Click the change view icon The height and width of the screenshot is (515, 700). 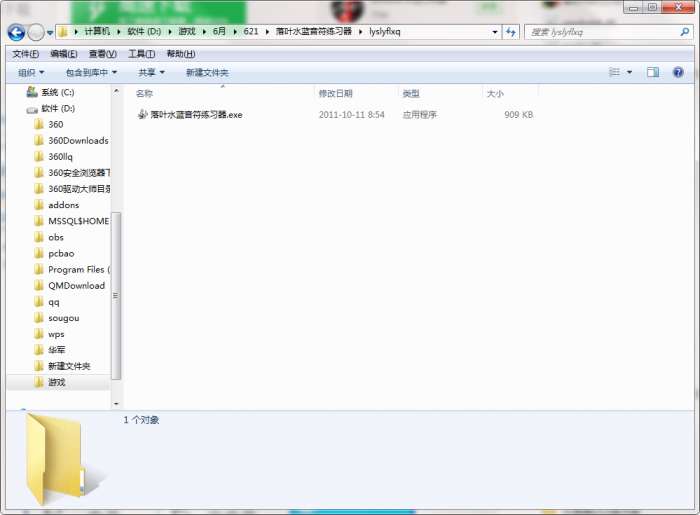(x=615, y=72)
